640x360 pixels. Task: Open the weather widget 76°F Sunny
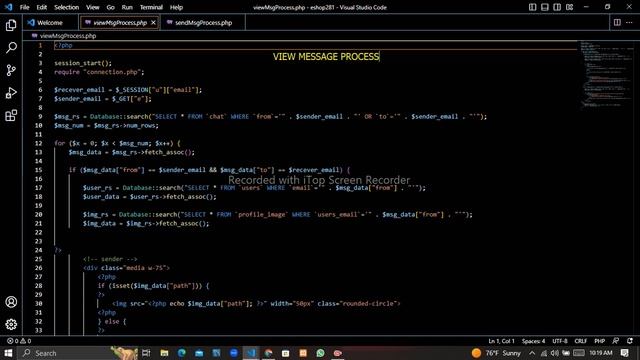pos(496,353)
